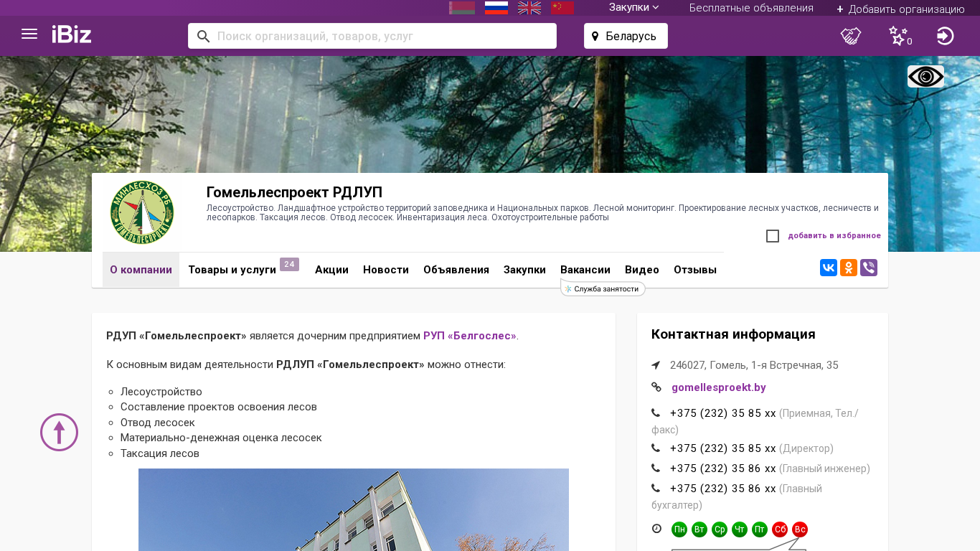Screen dimensions: 980x551
Task: Open the gomellesproekt.by website link
Action: point(718,387)
